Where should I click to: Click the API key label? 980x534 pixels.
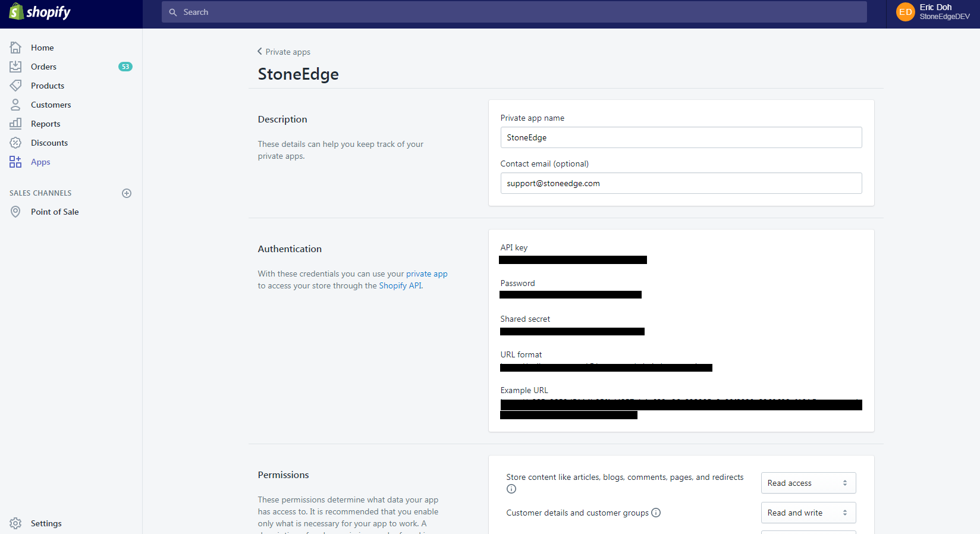(514, 247)
